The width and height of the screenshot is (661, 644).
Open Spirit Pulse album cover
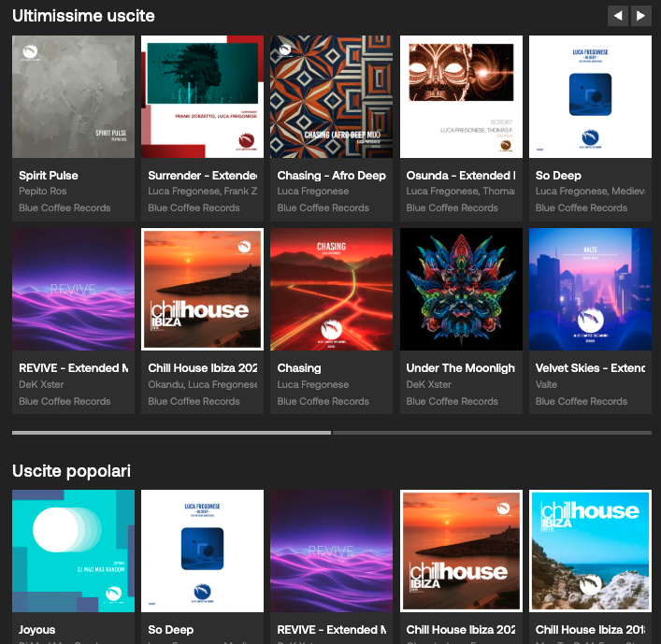click(x=73, y=96)
